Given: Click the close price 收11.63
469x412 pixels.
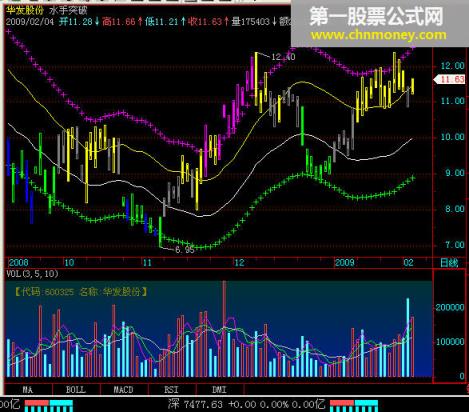Looking at the screenshot, I should 208,22.
